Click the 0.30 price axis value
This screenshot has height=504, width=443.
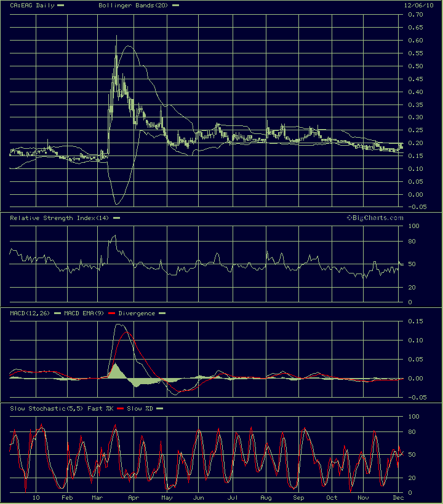point(415,117)
